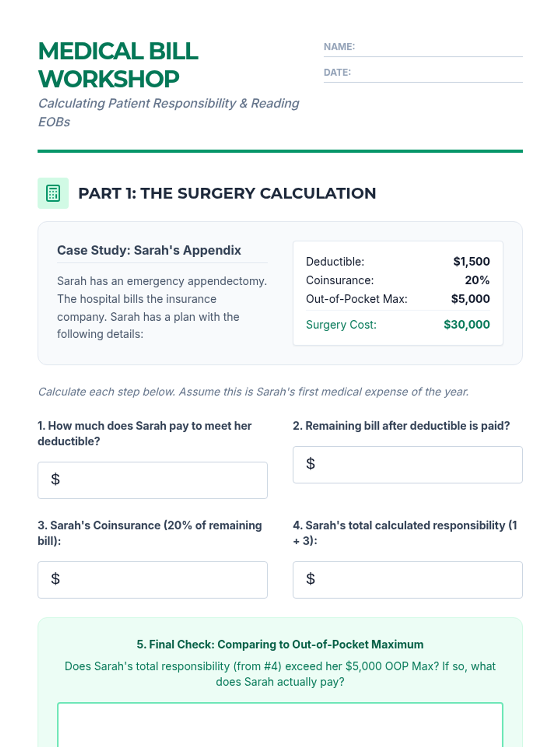Click the subtitle about reading EOBs
The image size is (560, 747).
pyautogui.click(x=168, y=112)
